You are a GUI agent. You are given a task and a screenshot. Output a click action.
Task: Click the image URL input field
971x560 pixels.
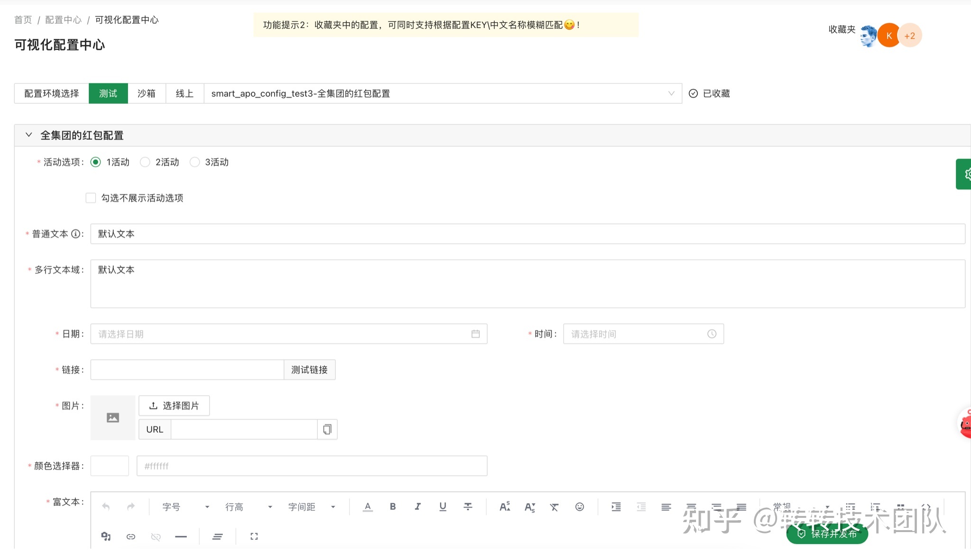pos(244,429)
